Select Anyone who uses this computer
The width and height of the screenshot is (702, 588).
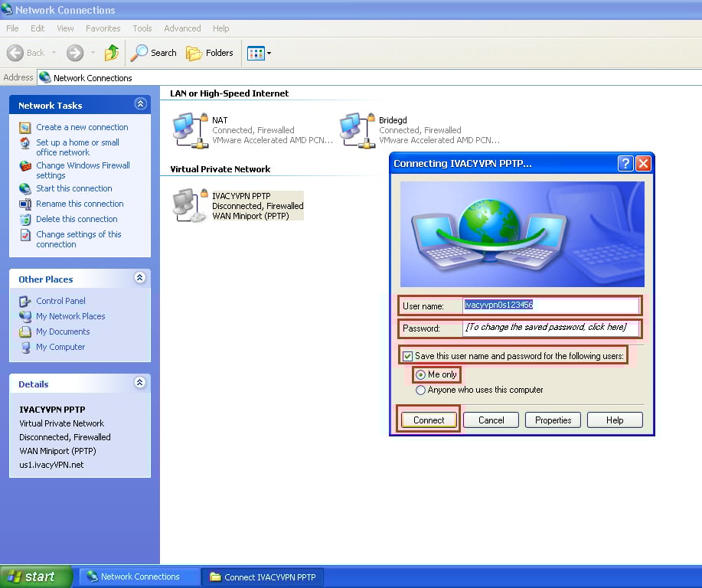point(420,390)
